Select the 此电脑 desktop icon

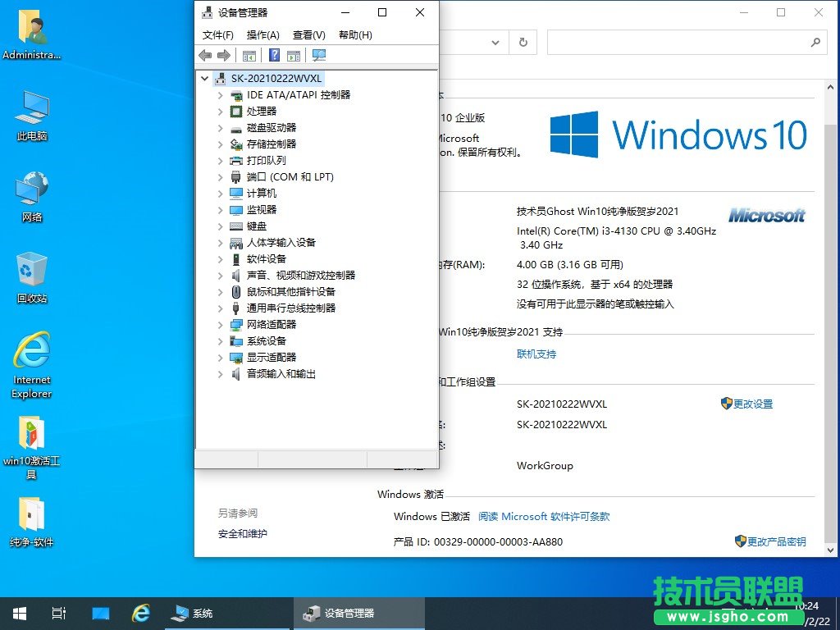[x=32, y=116]
